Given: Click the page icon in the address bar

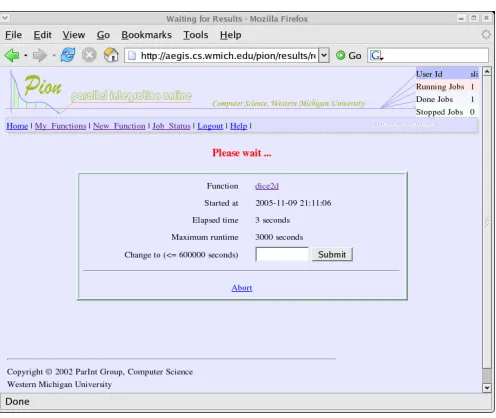Looking at the screenshot, I should (132, 55).
